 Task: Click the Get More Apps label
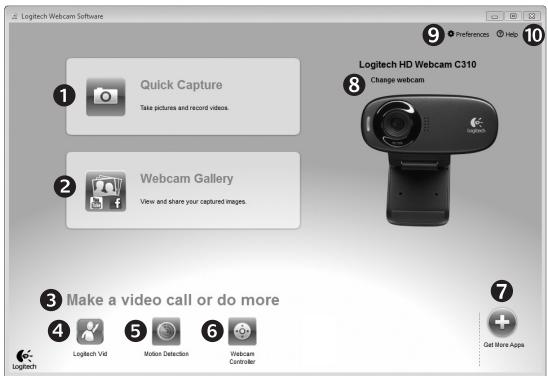(x=504, y=345)
